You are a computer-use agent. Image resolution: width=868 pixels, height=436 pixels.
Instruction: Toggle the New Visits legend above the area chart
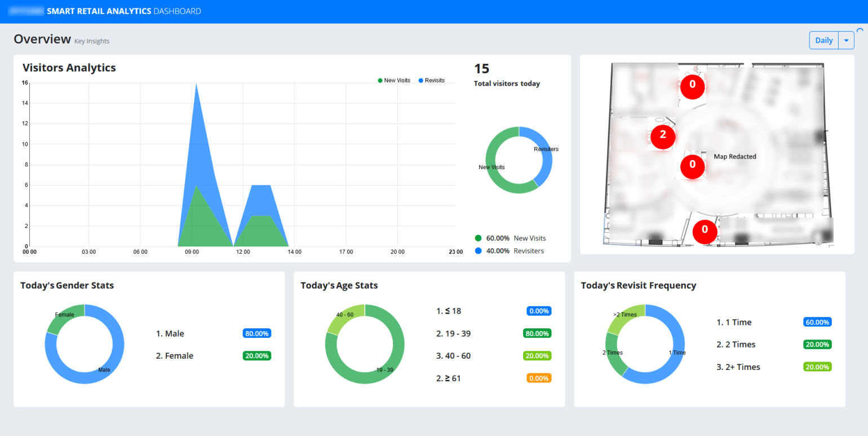coord(394,81)
